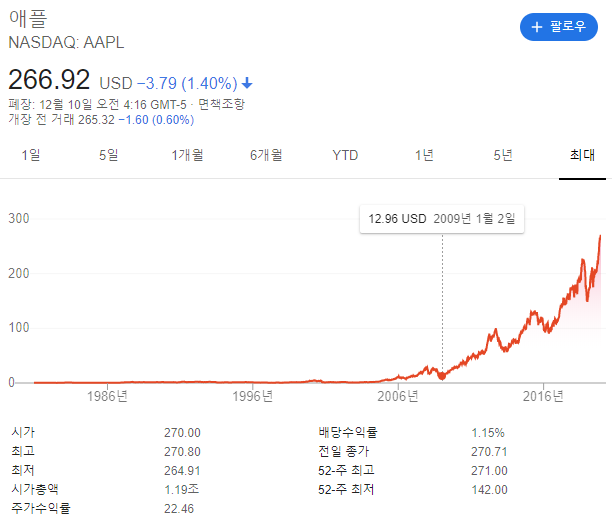Click the 배당수익률 label

(x=348, y=432)
